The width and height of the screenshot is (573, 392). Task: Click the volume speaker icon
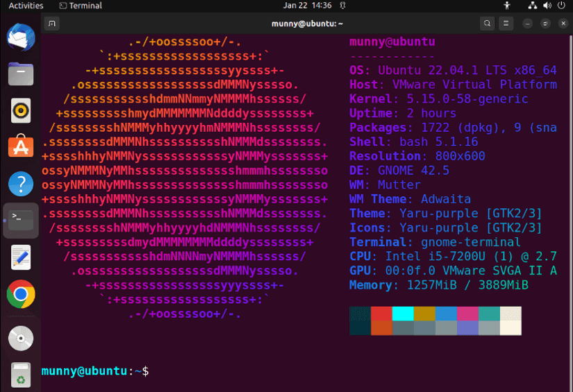[547, 6]
